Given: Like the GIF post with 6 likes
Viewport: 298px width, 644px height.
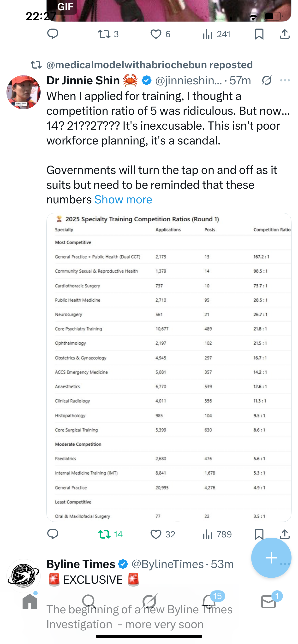Looking at the screenshot, I should point(156,34).
